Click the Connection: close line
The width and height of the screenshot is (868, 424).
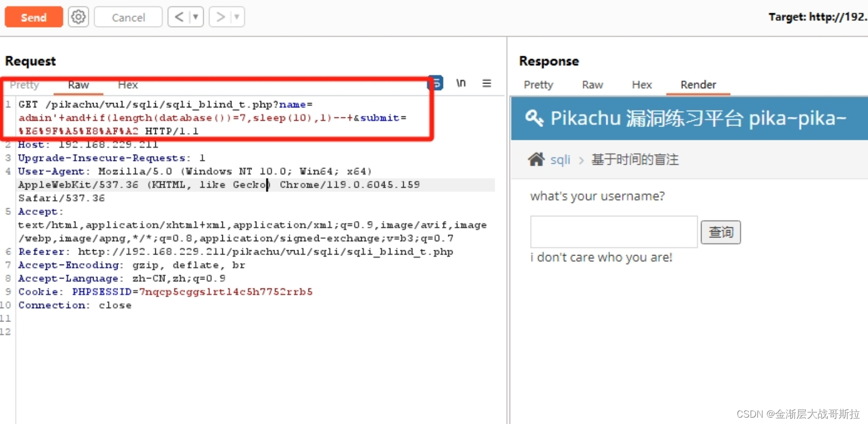[x=75, y=305]
